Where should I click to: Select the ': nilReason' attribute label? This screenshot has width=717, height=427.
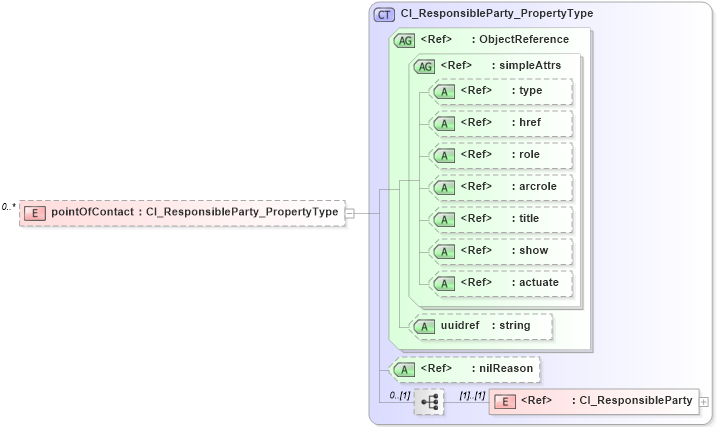click(502, 368)
